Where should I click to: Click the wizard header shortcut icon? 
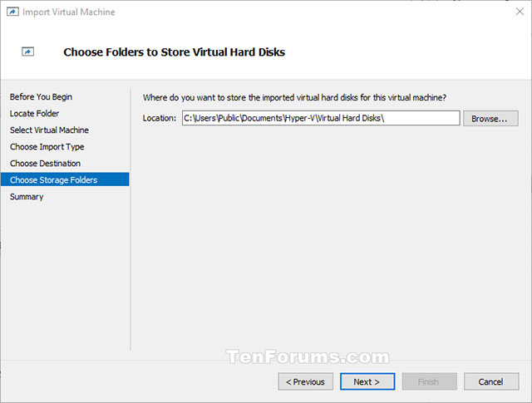pos(27,52)
